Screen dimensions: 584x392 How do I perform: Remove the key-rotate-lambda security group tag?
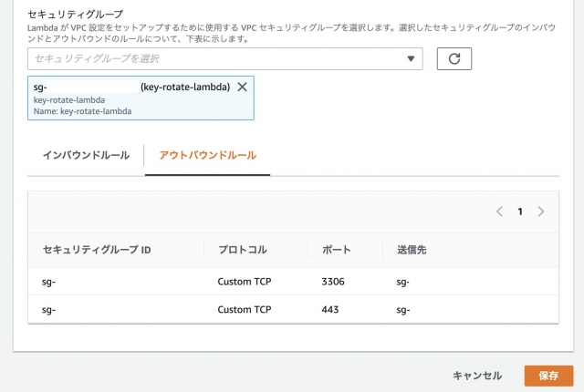coord(242,87)
